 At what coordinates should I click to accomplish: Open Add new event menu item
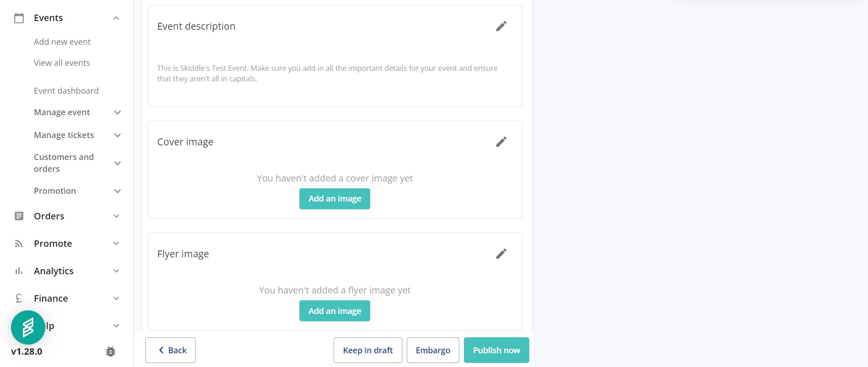(x=62, y=42)
